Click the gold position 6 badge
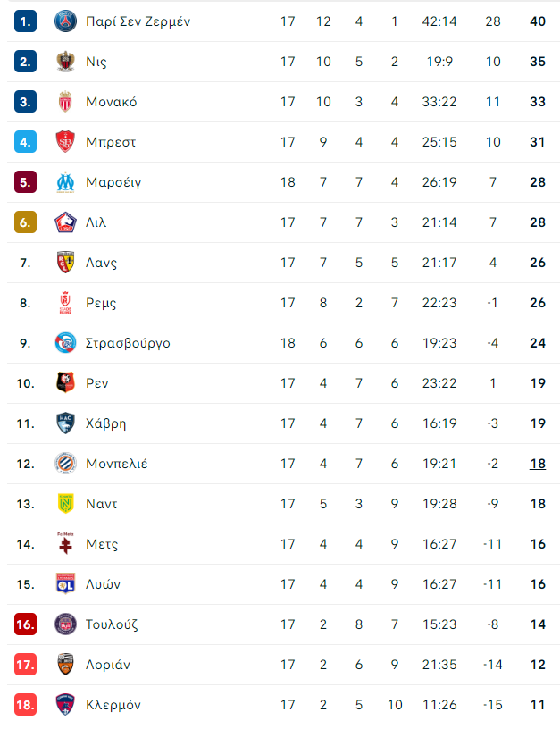This screenshot has width=560, height=729. point(26,222)
